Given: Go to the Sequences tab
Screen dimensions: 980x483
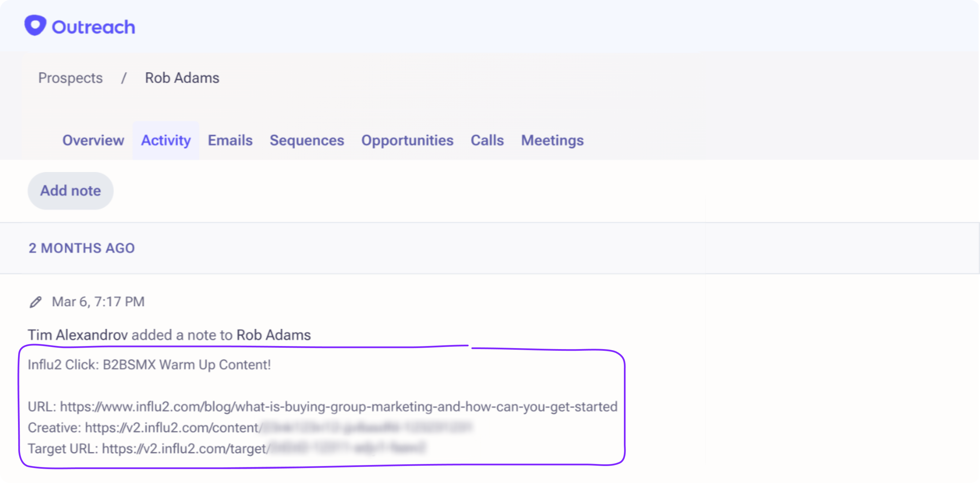Looking at the screenshot, I should pos(307,140).
